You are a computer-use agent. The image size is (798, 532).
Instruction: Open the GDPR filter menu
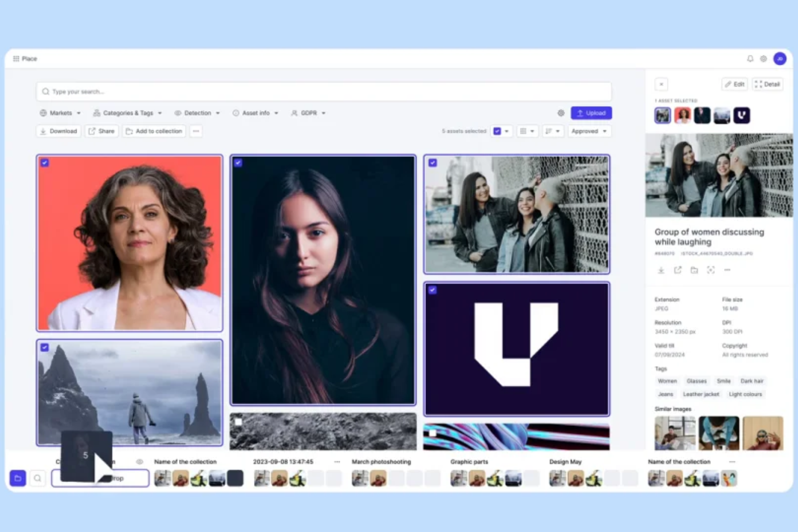308,113
